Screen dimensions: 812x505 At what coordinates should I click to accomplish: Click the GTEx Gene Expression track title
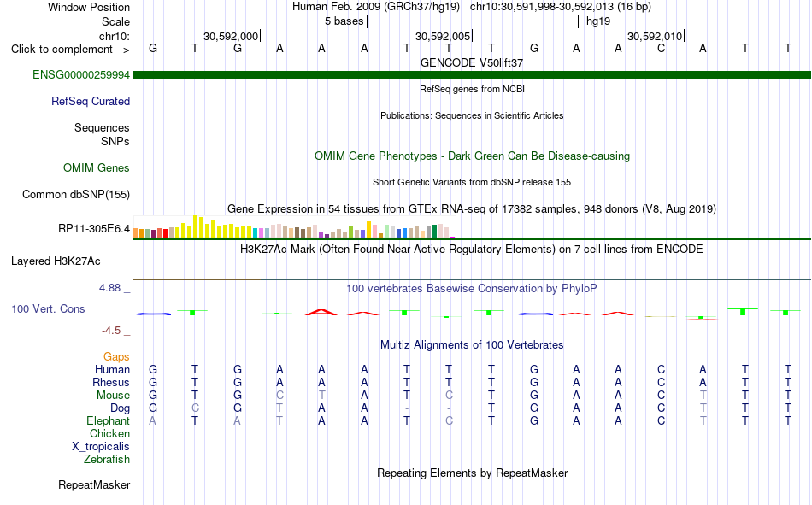pyautogui.click(x=472, y=208)
